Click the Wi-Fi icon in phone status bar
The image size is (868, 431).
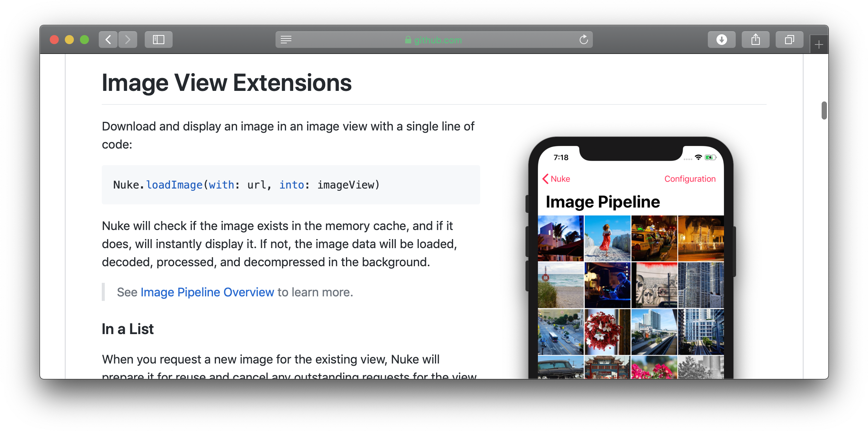(698, 157)
